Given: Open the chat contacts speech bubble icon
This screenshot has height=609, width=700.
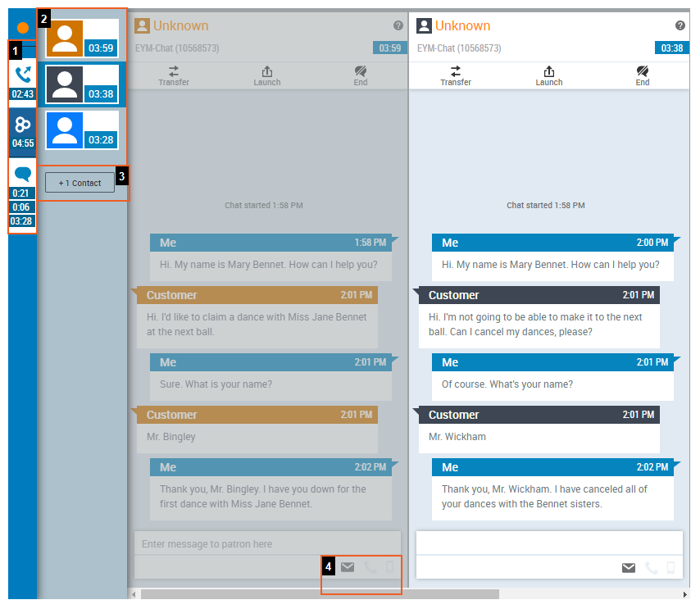Looking at the screenshot, I should [x=23, y=173].
